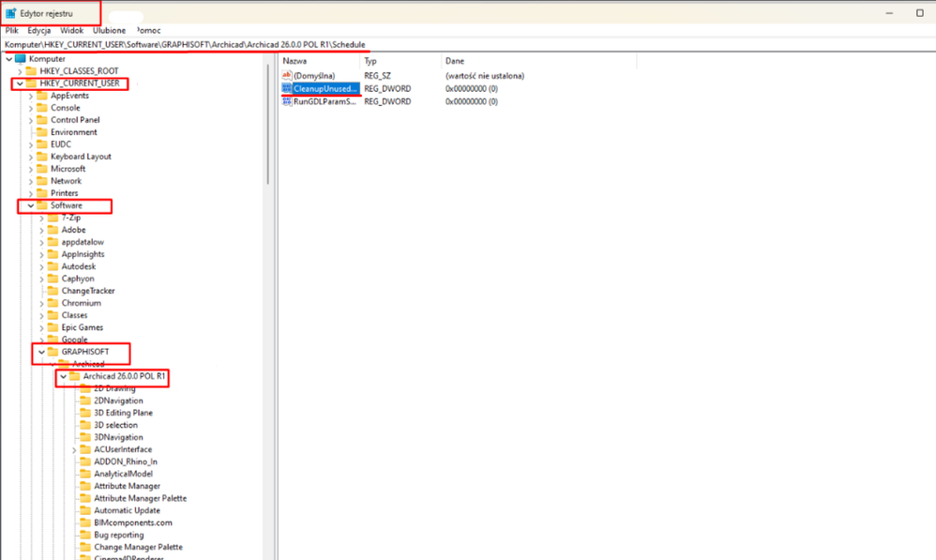Click the Edytor rejestru title bar icon
936x560 pixels.
pos(10,13)
